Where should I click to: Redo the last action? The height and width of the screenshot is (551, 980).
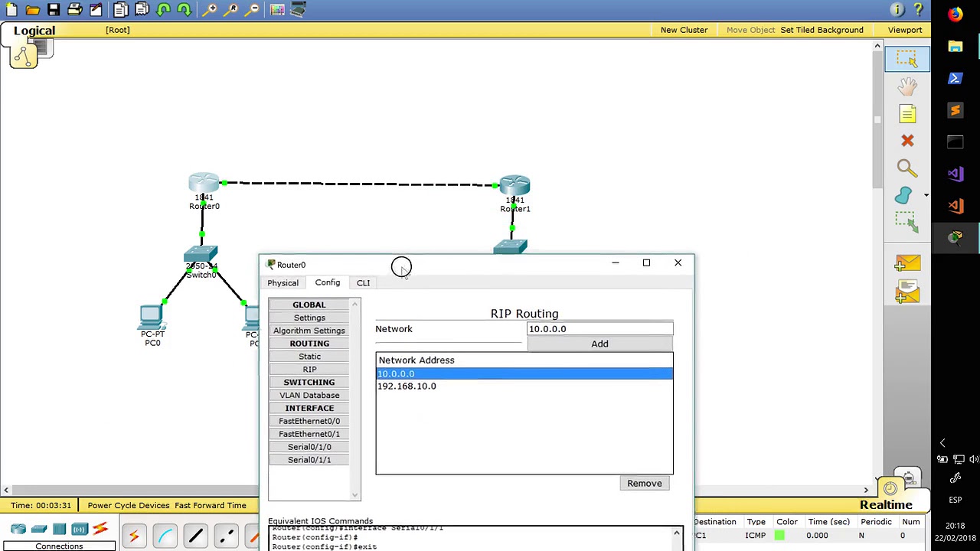pyautogui.click(x=184, y=10)
